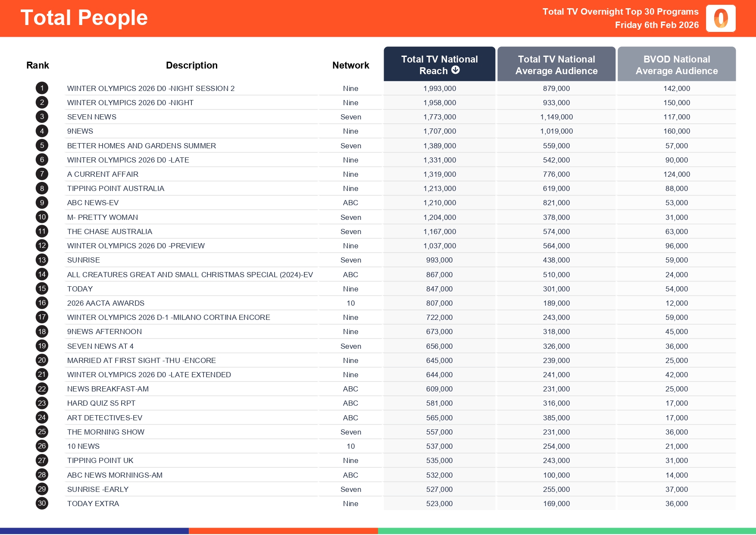
Task: Click the rank 16 badge
Action: click(42, 303)
